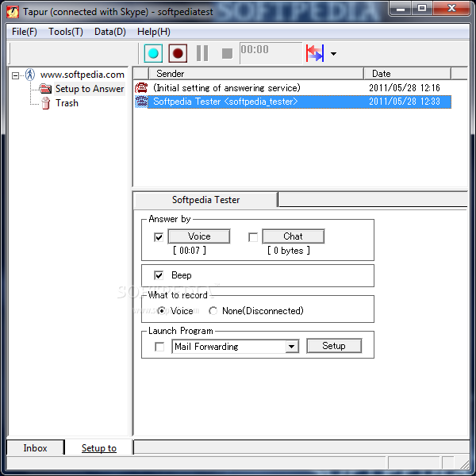
Task: Click the [ 0 bytes ] chat size text
Action: click(289, 251)
